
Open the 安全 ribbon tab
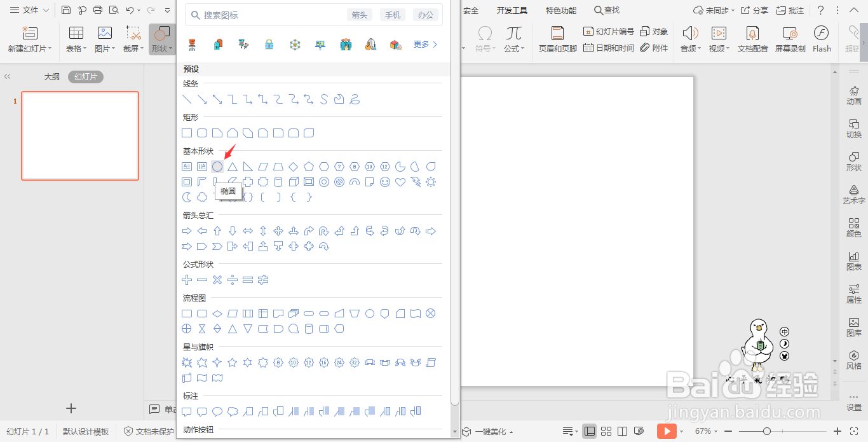471,10
